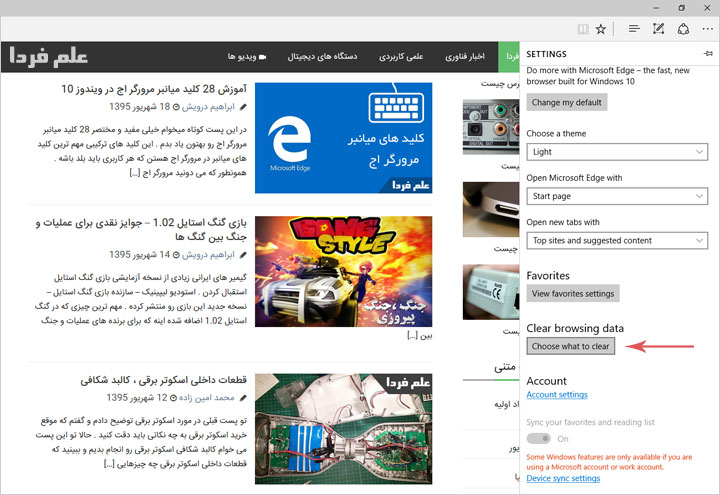Click the Make a Web Note icon
Image resolution: width=720 pixels, height=495 pixels.
coord(658,30)
